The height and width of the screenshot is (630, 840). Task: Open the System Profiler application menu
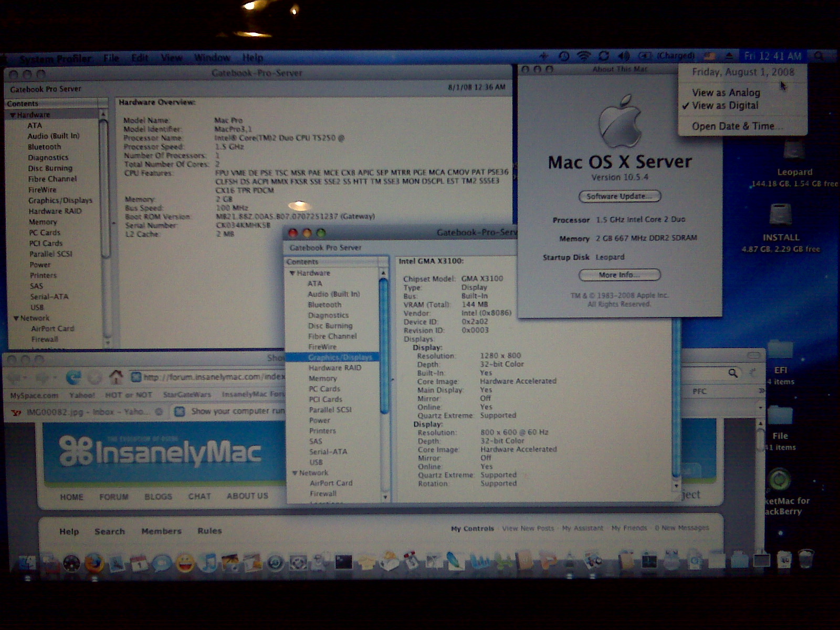tap(56, 58)
